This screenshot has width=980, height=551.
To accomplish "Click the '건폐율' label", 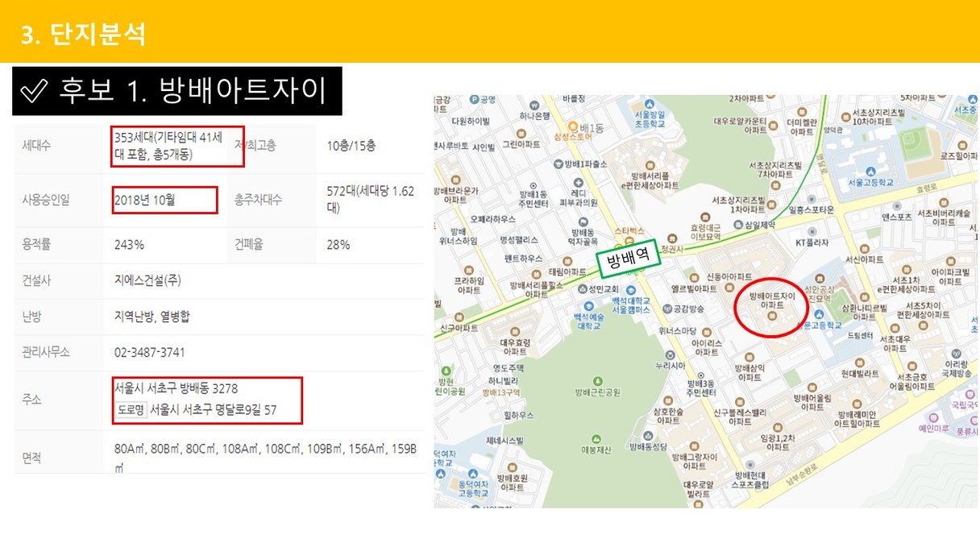I will point(249,245).
